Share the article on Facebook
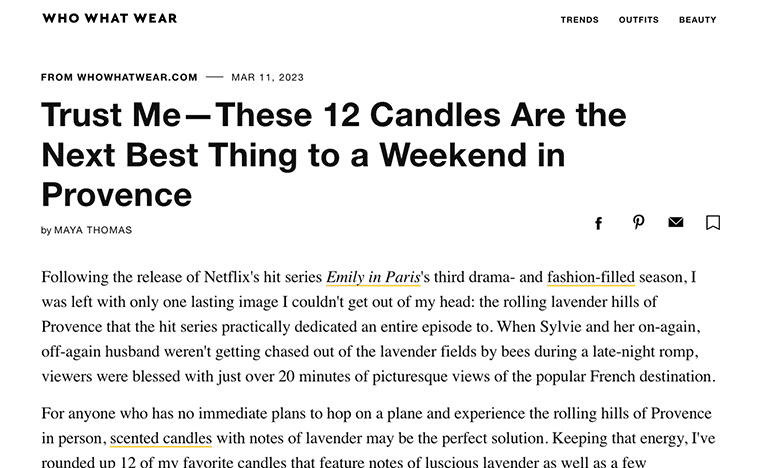Screen dimensions: 762x468 [598, 223]
